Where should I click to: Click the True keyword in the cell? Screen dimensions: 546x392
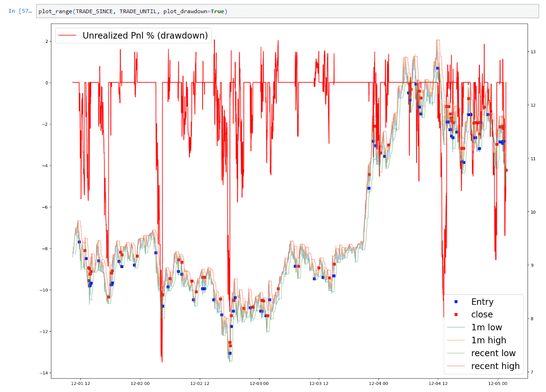pos(217,11)
